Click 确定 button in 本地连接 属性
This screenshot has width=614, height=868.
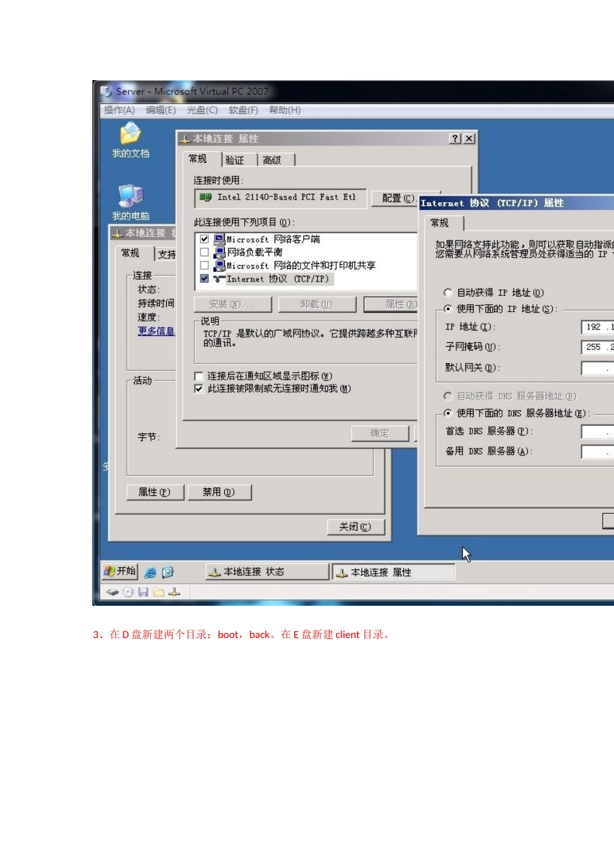[x=380, y=433]
